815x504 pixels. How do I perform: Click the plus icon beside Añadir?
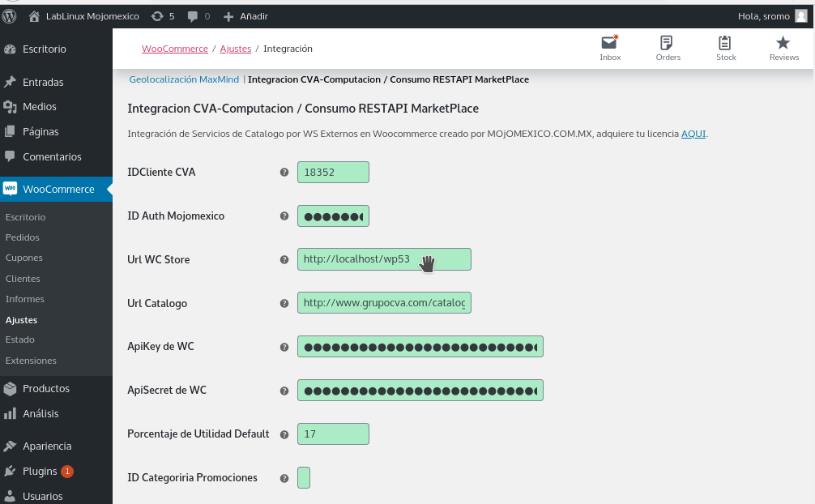[228, 17]
